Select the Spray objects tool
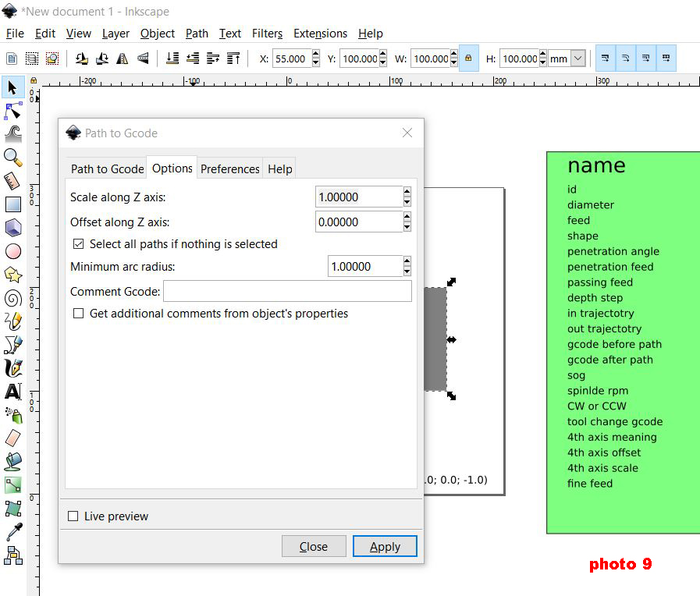 pos(12,415)
